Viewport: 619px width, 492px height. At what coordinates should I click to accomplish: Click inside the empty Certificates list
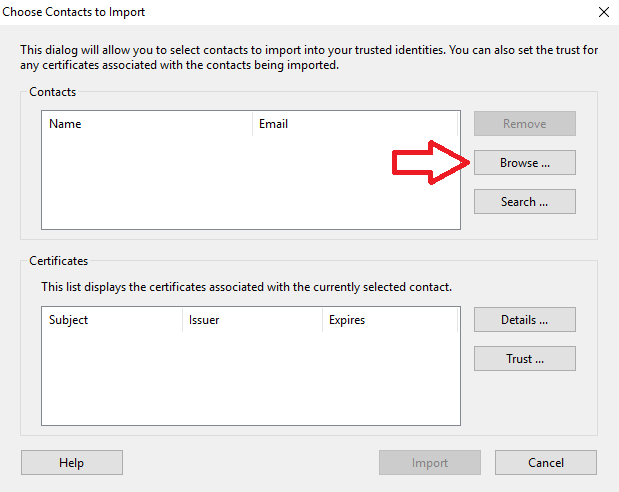pos(250,378)
